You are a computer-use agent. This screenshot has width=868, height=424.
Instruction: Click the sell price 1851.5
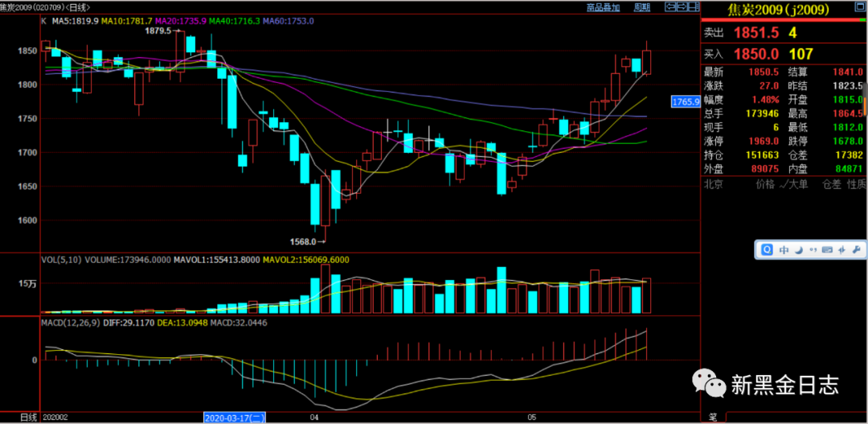pyautogui.click(x=756, y=32)
